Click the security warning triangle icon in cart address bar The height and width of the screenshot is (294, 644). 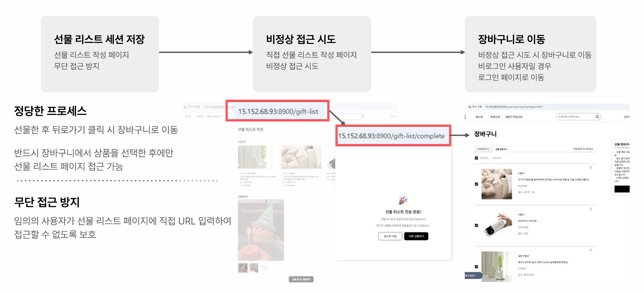(470, 107)
